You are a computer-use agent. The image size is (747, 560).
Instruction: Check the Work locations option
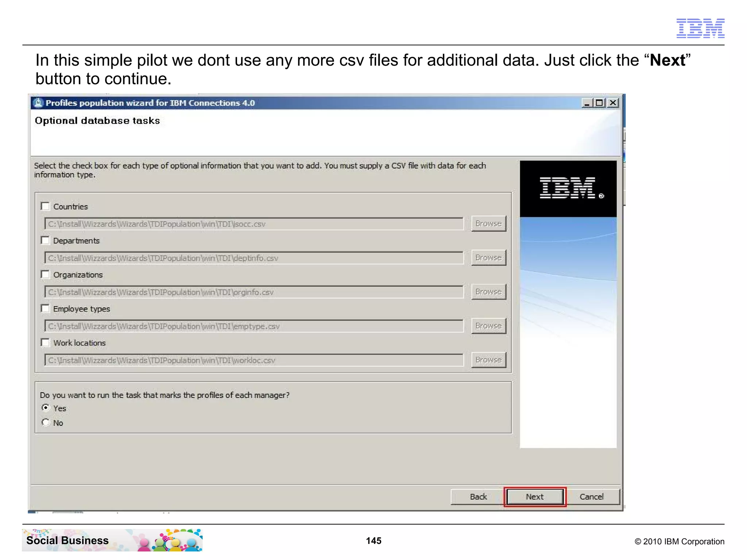(45, 343)
